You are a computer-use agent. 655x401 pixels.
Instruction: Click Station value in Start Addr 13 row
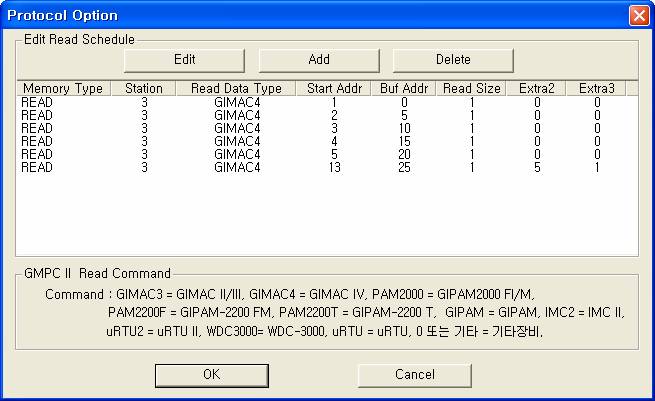point(144,167)
